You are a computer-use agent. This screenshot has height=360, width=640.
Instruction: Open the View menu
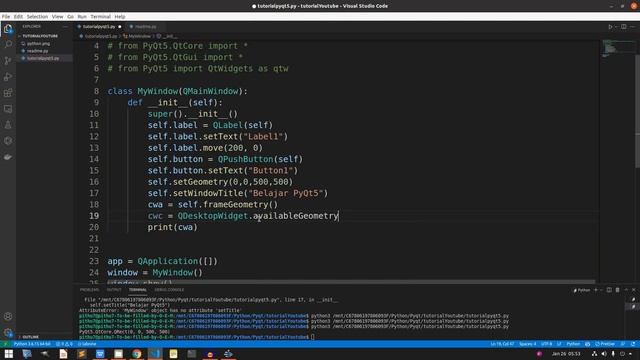[58, 17]
